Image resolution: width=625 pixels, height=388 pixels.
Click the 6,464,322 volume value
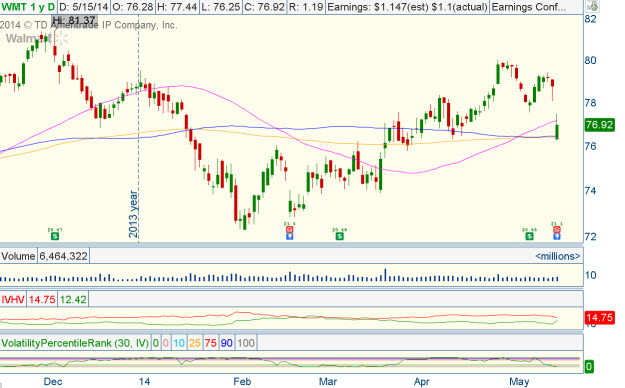(63, 256)
